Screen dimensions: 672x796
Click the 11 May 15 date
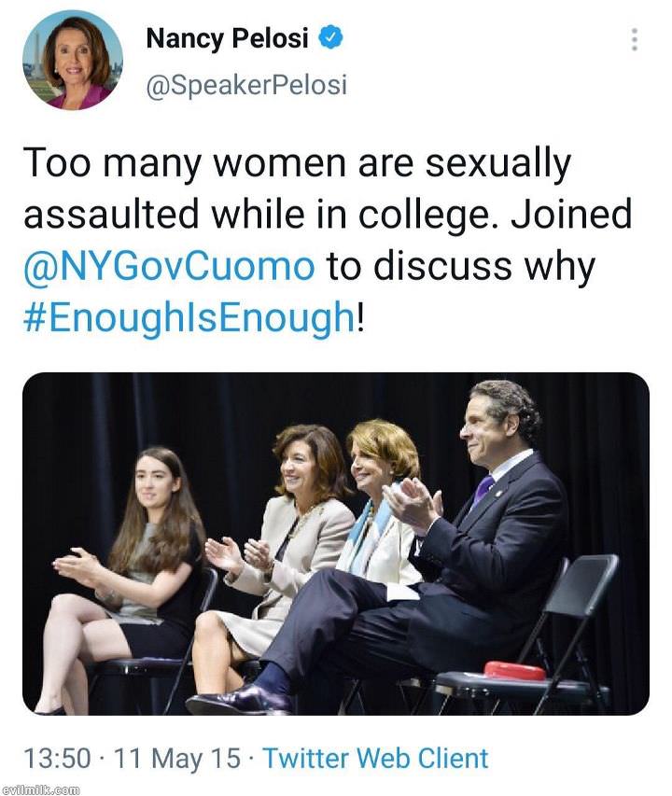(x=177, y=758)
